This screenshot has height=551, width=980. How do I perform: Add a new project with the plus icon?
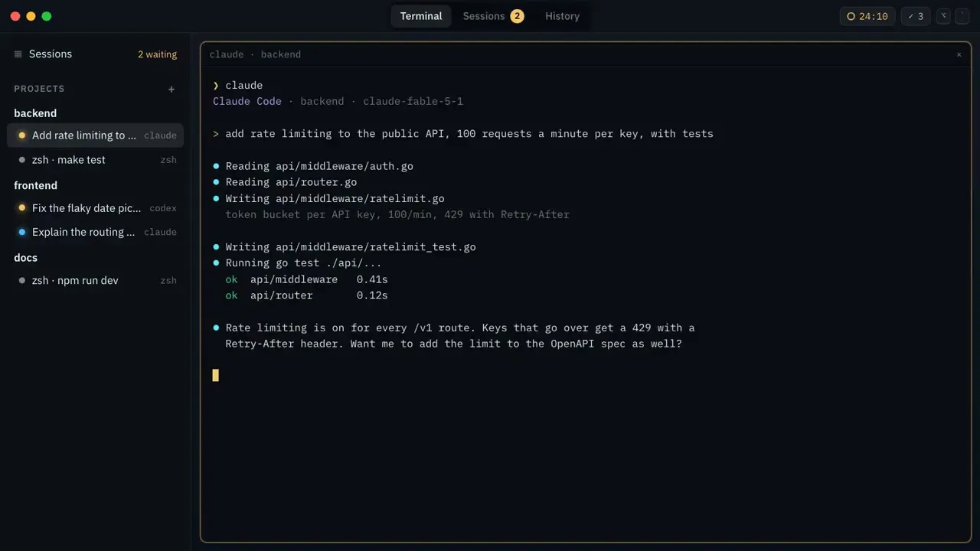(x=171, y=90)
